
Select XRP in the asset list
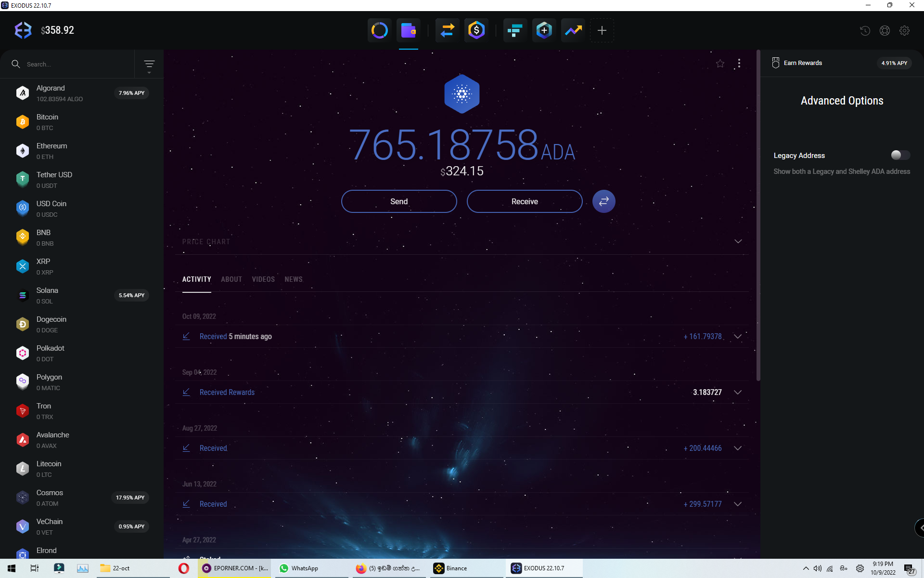[82, 266]
